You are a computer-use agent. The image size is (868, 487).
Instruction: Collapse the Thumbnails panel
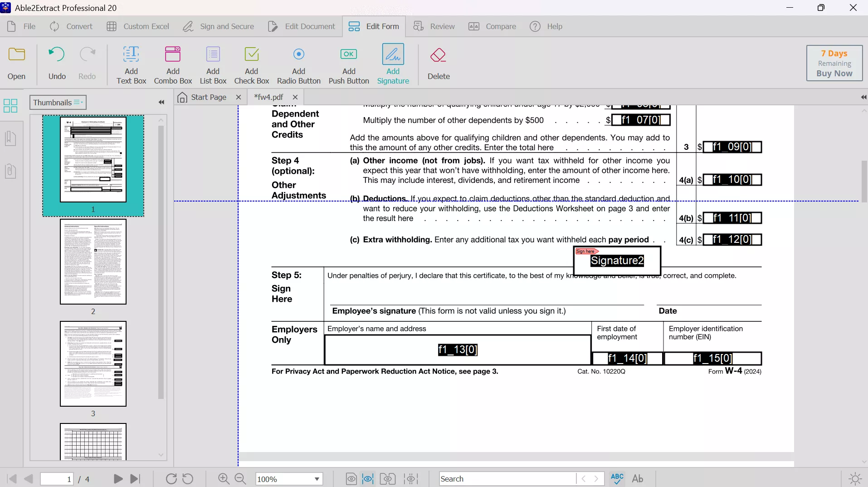tap(161, 102)
